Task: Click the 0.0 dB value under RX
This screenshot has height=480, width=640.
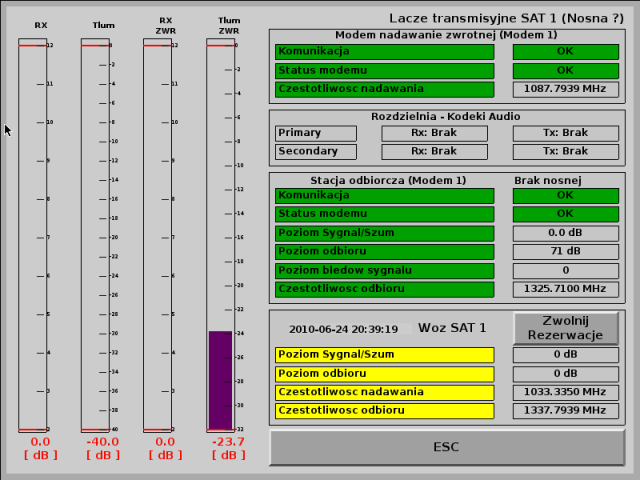Action: tap(40, 442)
